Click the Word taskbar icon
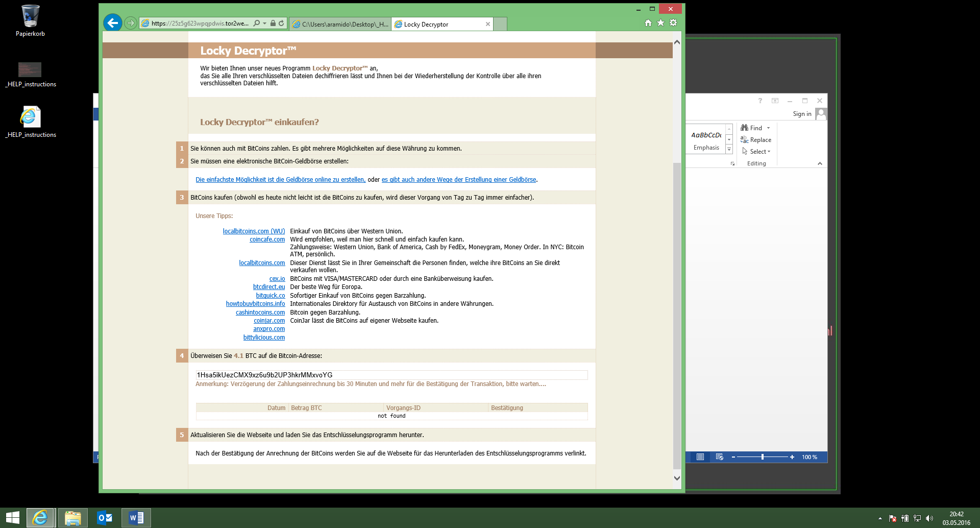 tap(136, 518)
